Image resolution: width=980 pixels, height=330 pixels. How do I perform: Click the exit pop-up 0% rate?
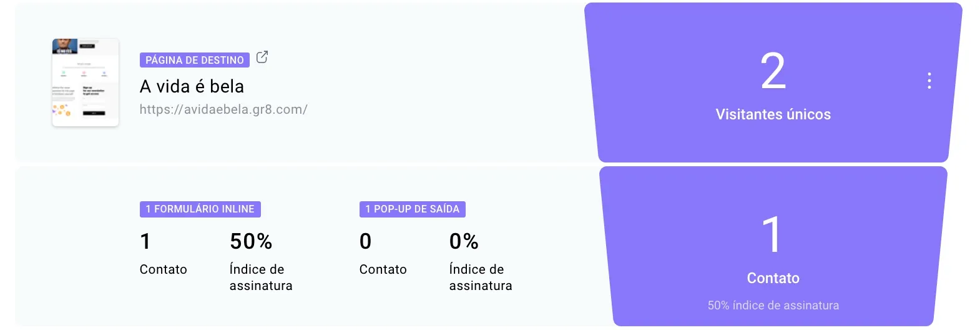(x=464, y=241)
